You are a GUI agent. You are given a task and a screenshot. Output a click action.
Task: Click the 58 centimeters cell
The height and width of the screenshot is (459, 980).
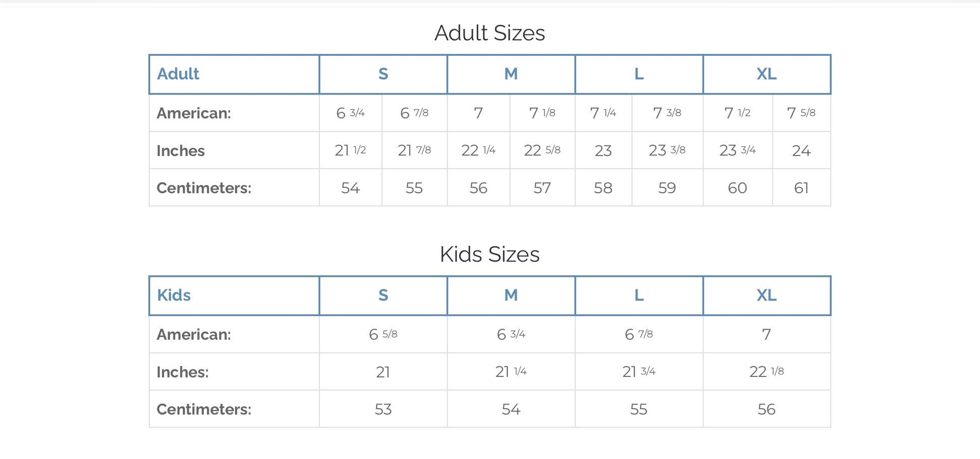click(x=603, y=188)
